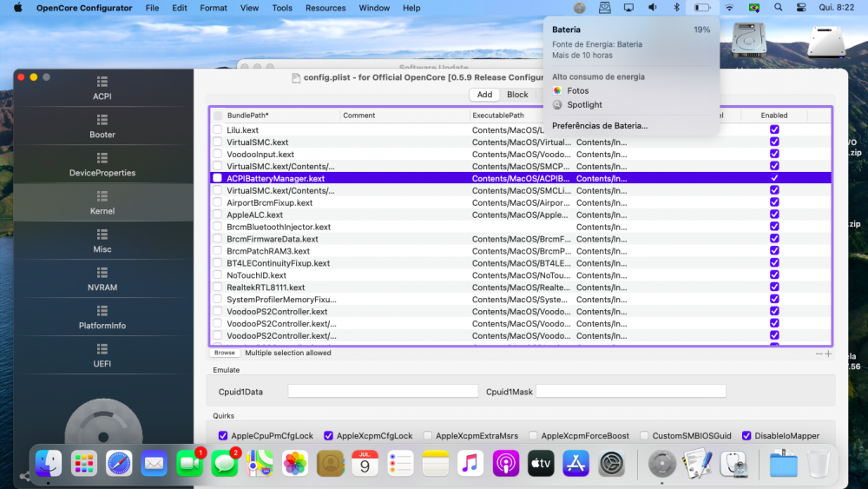Click the add row plus icon
The height and width of the screenshot is (489, 868).
point(828,354)
